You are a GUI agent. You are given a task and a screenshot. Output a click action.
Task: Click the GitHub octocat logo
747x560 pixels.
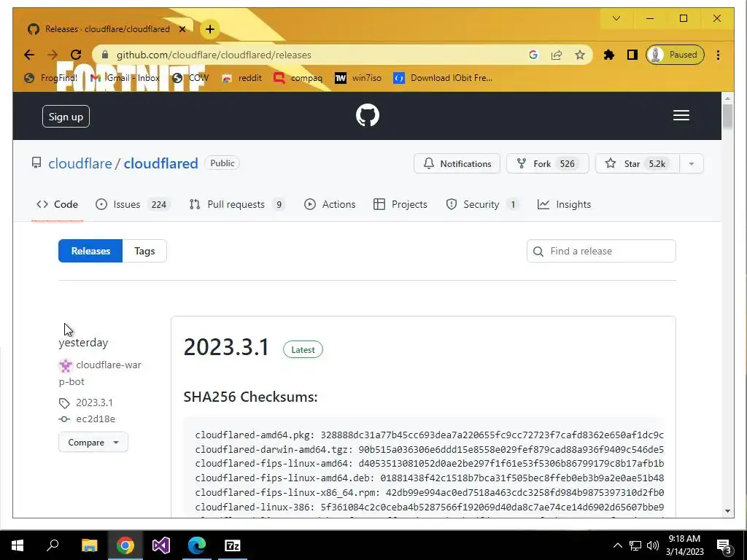pos(368,115)
